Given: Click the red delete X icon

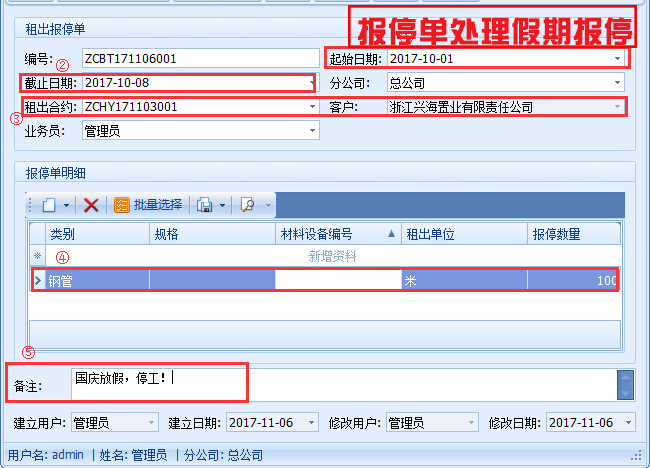Looking at the screenshot, I should tap(91, 205).
